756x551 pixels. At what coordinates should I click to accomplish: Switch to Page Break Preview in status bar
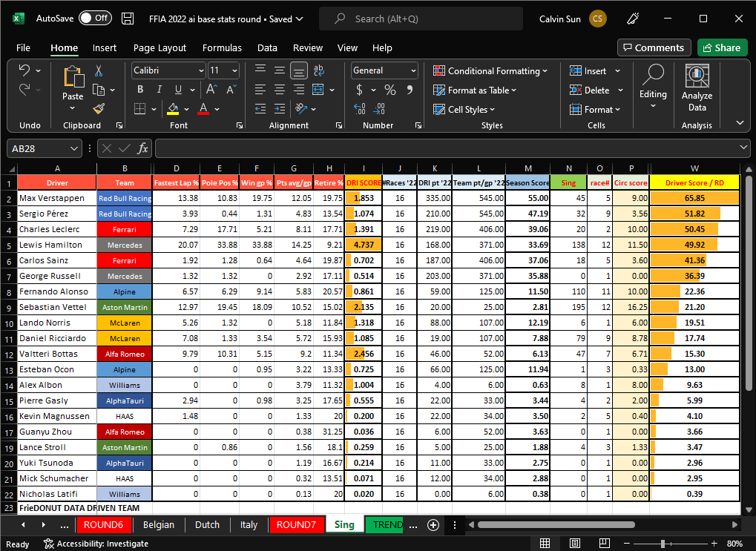604,544
